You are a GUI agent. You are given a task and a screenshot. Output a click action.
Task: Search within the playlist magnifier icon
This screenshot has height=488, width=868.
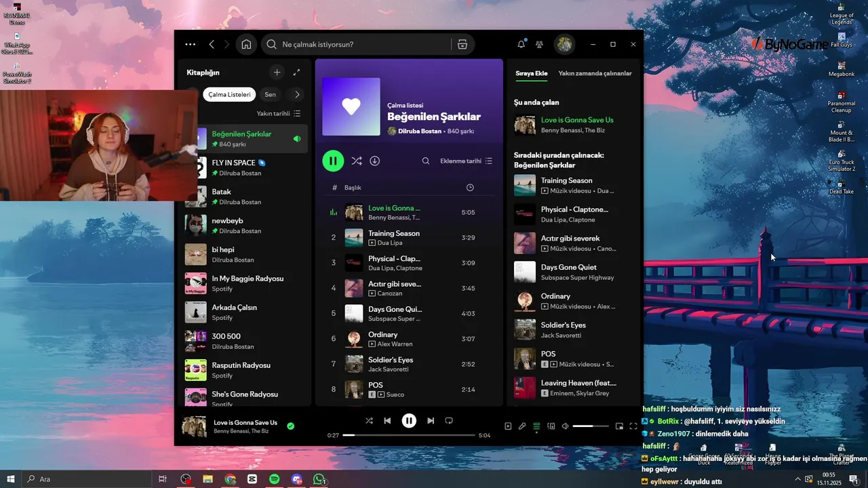(426, 161)
